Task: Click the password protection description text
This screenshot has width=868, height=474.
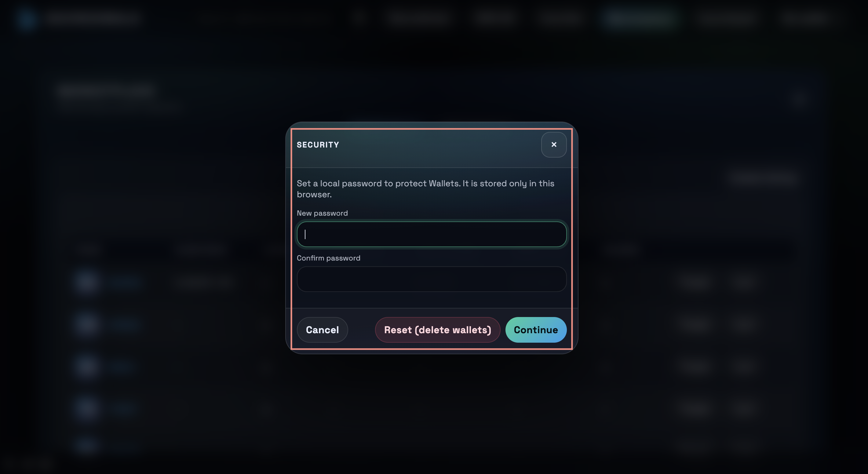Action: [x=425, y=188]
